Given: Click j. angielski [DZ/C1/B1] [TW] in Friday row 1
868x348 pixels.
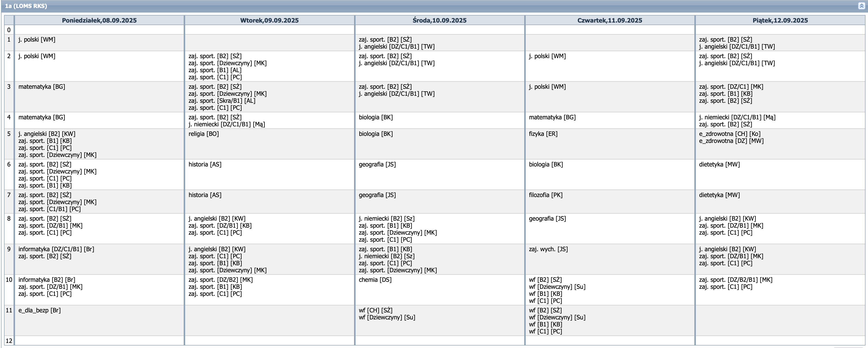Looking at the screenshot, I should (x=737, y=47).
